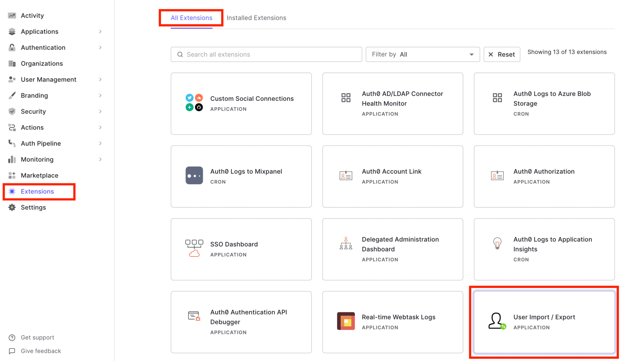Click the Custom Social Connections logo icon
The width and height of the screenshot is (644, 361).
(194, 103)
